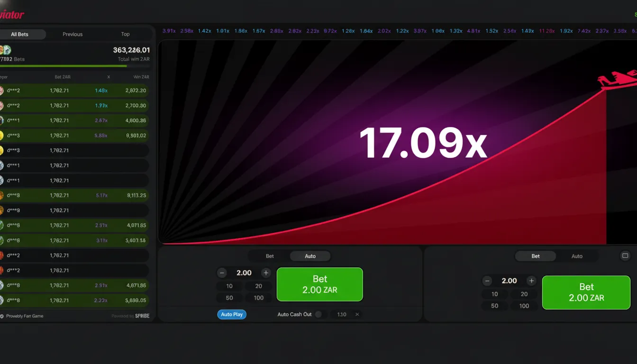Choose quick amount 100 in right bet panel

coord(524,306)
